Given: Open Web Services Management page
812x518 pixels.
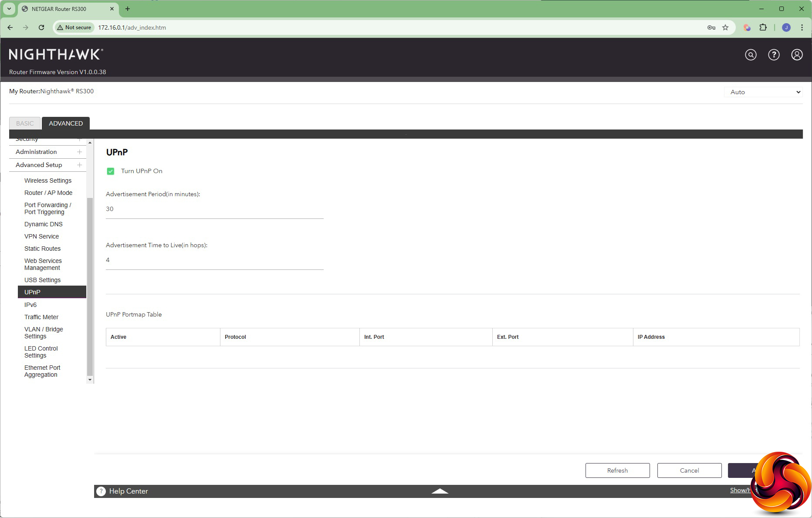Looking at the screenshot, I should coord(43,264).
